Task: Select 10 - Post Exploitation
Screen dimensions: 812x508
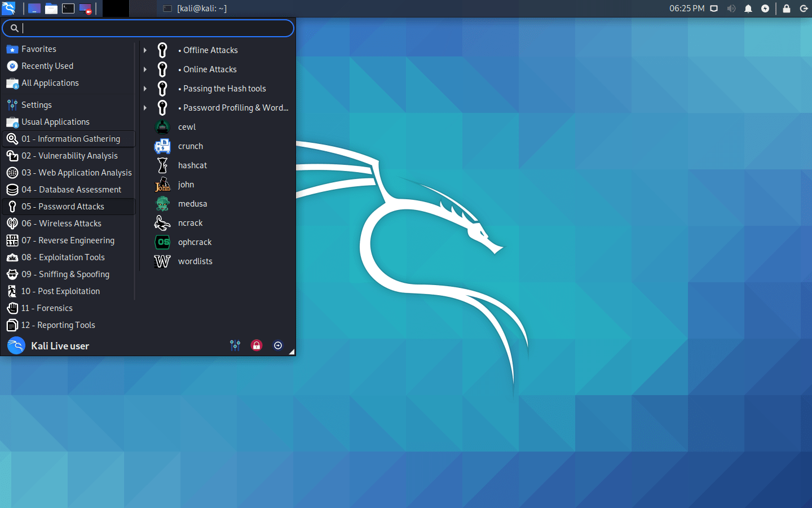Action: coord(69,291)
